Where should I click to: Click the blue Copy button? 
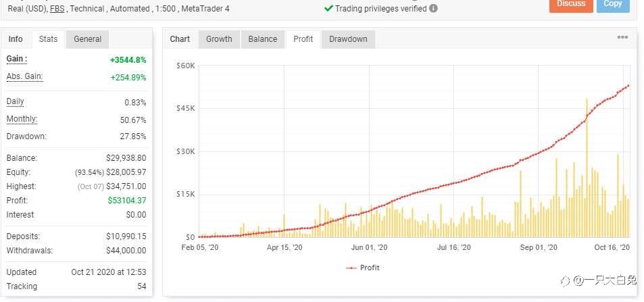tap(612, 4)
